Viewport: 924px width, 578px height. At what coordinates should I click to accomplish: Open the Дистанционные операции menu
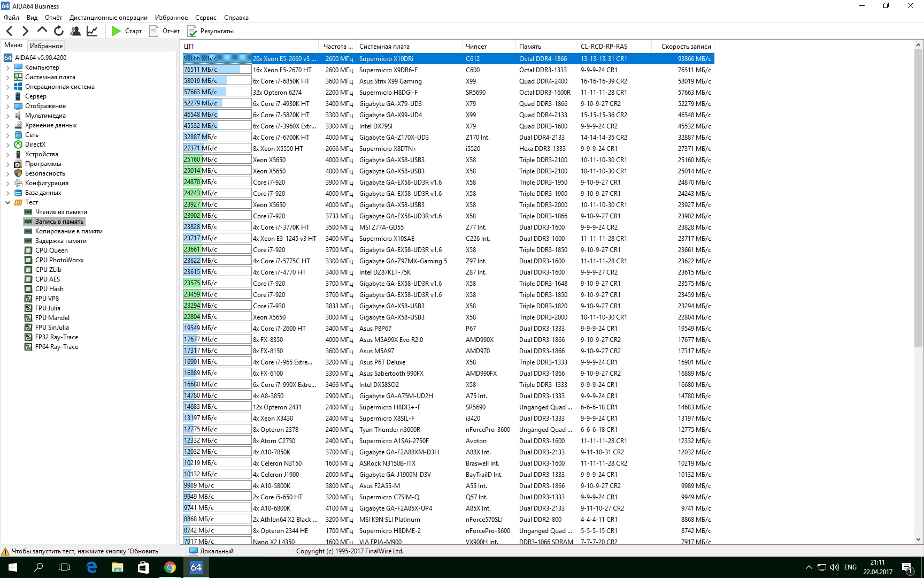(x=109, y=18)
